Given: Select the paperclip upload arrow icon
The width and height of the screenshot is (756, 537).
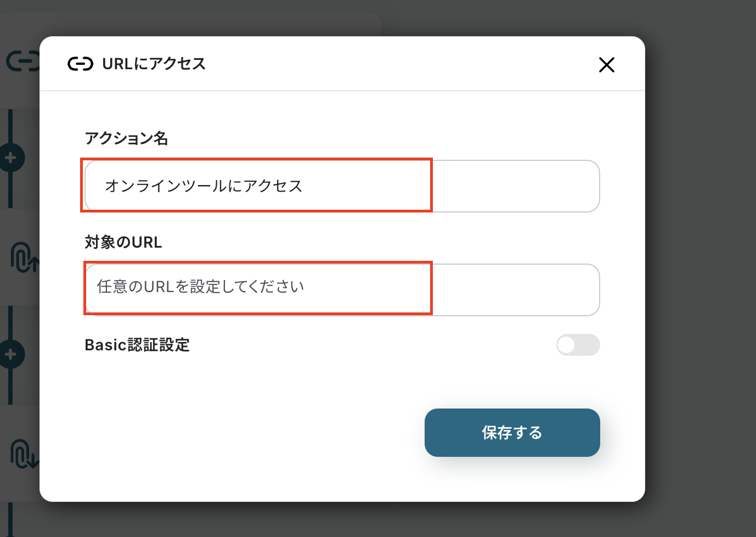Looking at the screenshot, I should click(x=23, y=258).
